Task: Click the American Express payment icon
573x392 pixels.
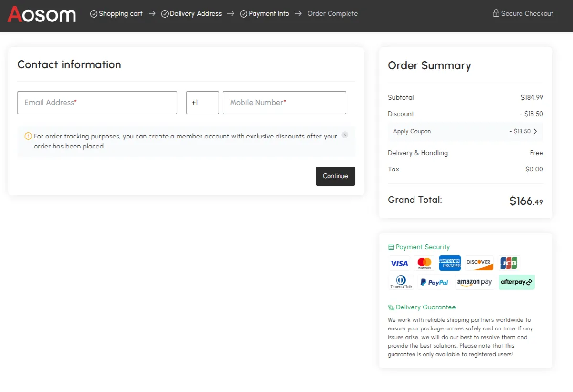Action: pos(450,263)
